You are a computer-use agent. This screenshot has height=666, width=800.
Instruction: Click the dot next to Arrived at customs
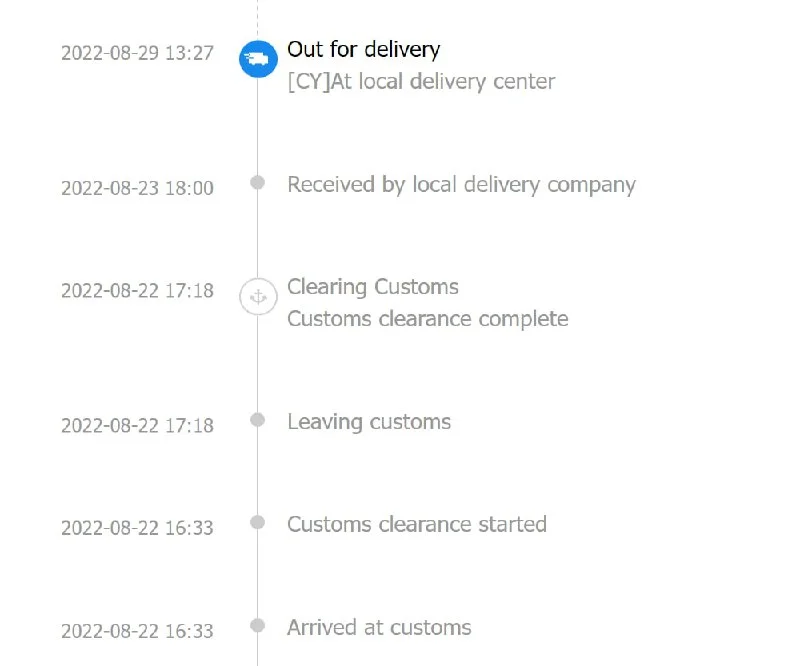point(258,626)
